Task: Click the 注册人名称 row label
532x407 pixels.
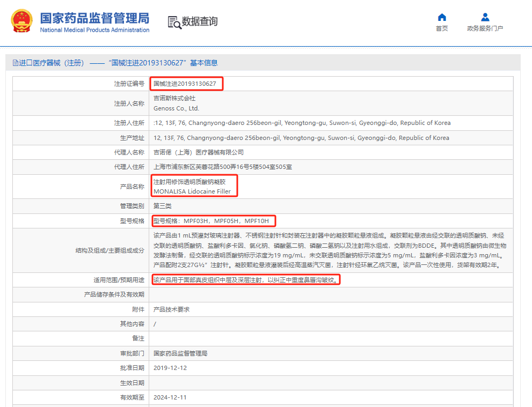Action: coord(129,103)
